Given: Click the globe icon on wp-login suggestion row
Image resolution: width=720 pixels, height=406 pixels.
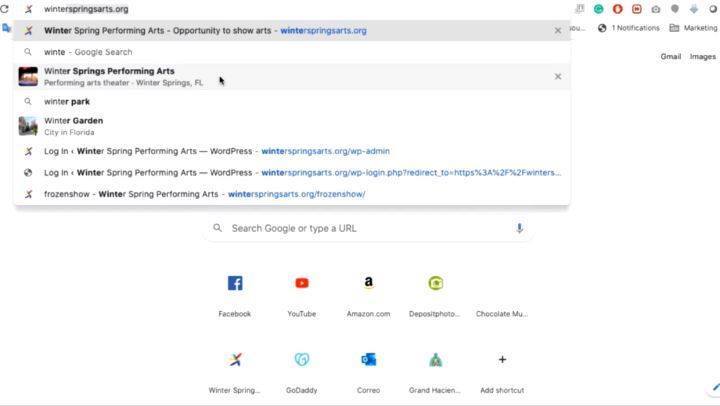Looking at the screenshot, I should (x=28, y=173).
